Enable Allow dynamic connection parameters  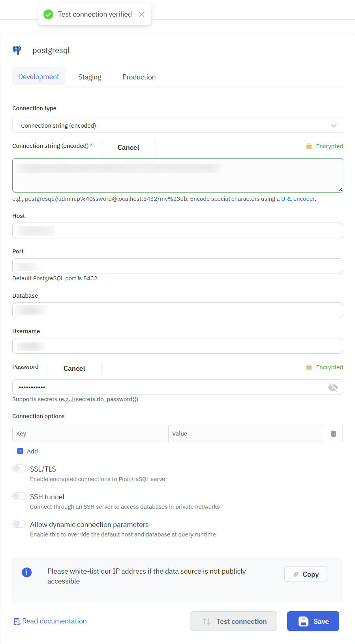tap(19, 523)
